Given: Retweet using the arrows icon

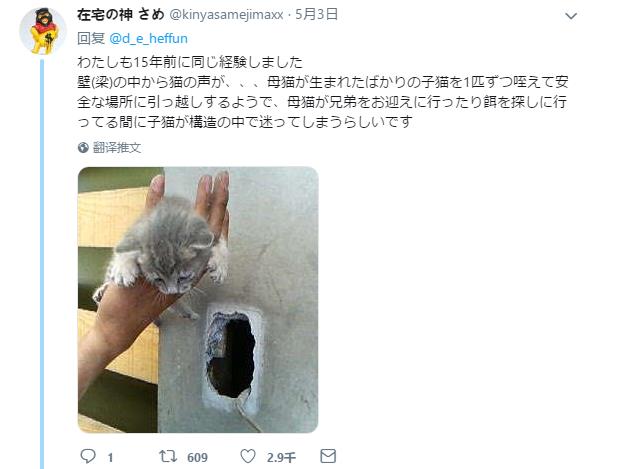Looking at the screenshot, I should (x=168, y=456).
